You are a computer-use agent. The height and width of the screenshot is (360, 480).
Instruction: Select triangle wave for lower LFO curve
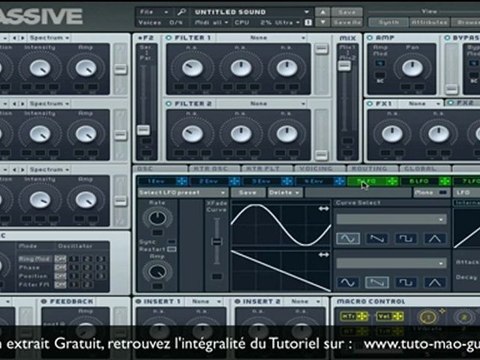click(434, 282)
